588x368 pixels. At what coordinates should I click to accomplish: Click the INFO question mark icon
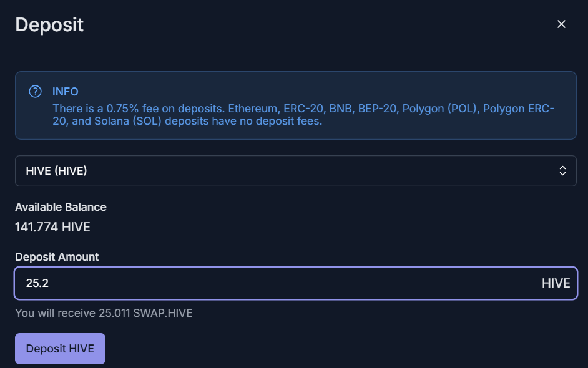click(35, 92)
